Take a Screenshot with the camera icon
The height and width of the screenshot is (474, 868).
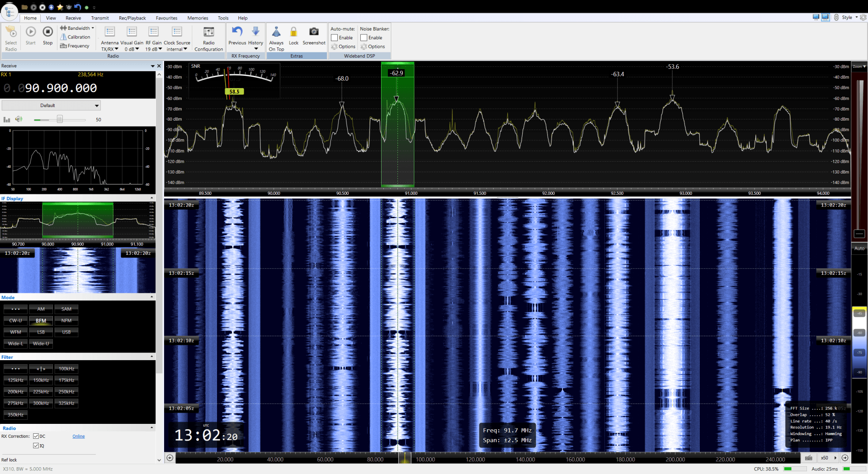click(x=314, y=32)
